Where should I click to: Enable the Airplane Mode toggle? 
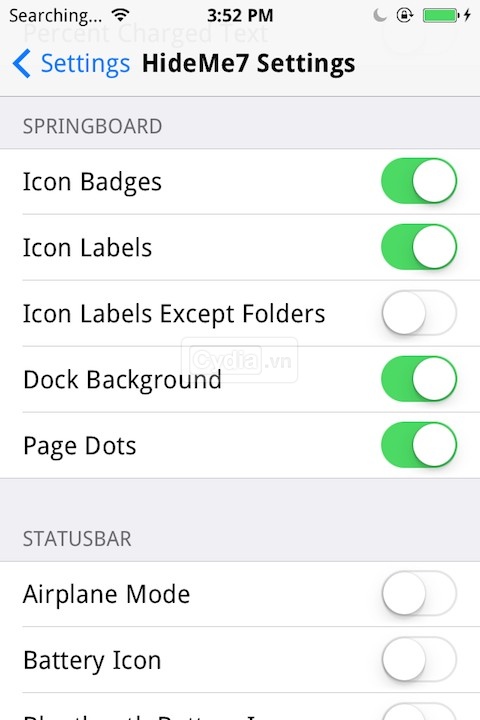pos(419,593)
